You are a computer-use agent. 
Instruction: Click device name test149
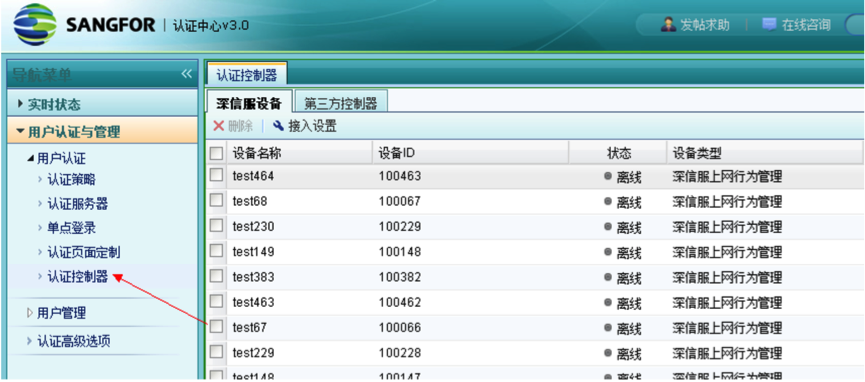click(x=253, y=252)
